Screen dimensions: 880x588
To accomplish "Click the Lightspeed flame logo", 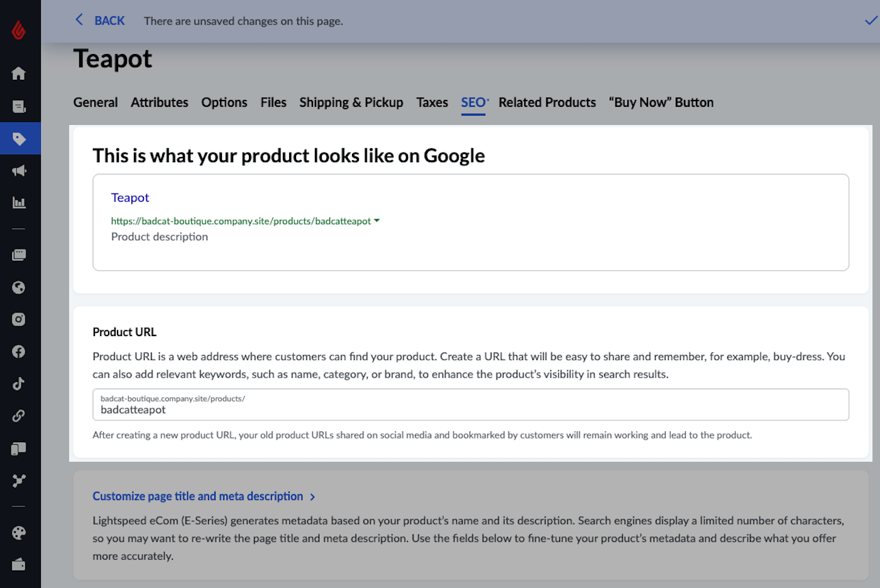I will pos(19,30).
